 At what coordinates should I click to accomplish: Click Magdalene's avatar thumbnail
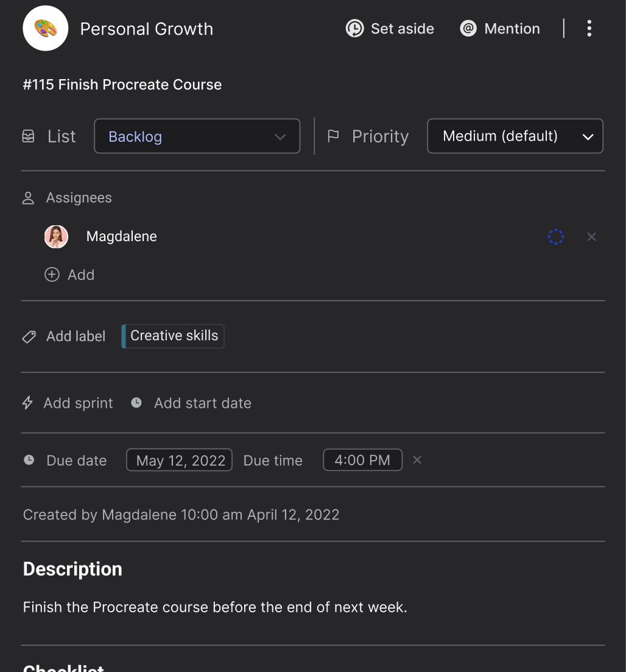click(x=56, y=237)
